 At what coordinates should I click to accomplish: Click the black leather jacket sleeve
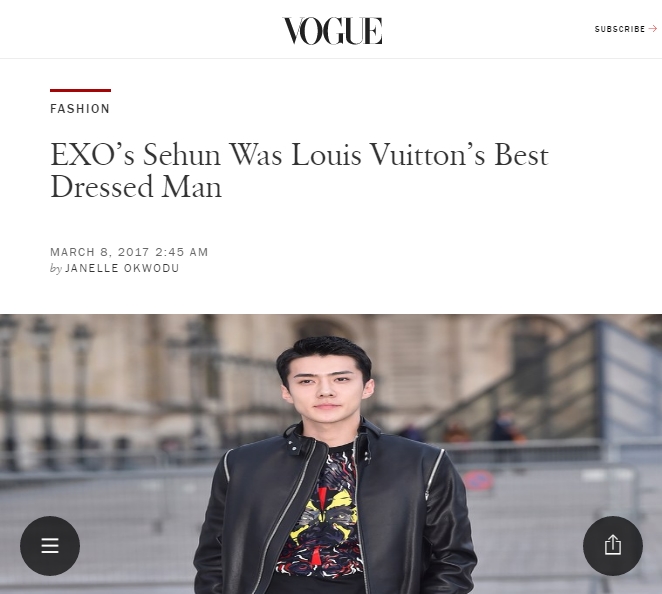tap(450, 528)
